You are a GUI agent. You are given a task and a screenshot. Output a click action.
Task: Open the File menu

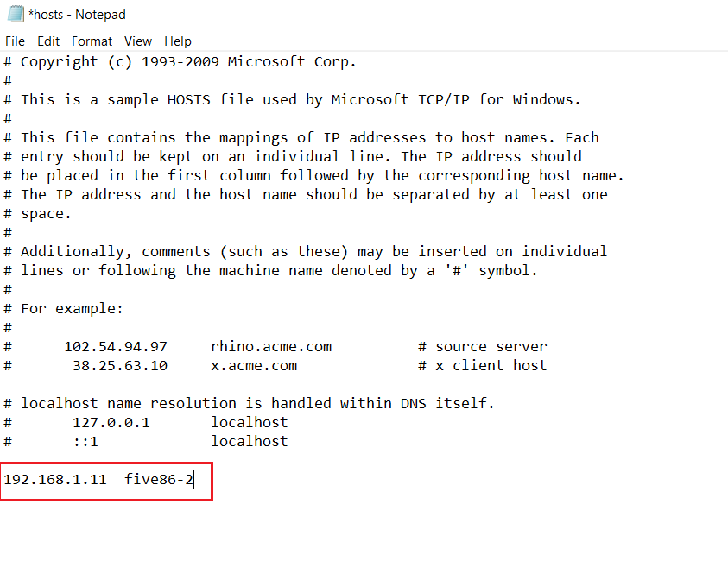point(15,41)
